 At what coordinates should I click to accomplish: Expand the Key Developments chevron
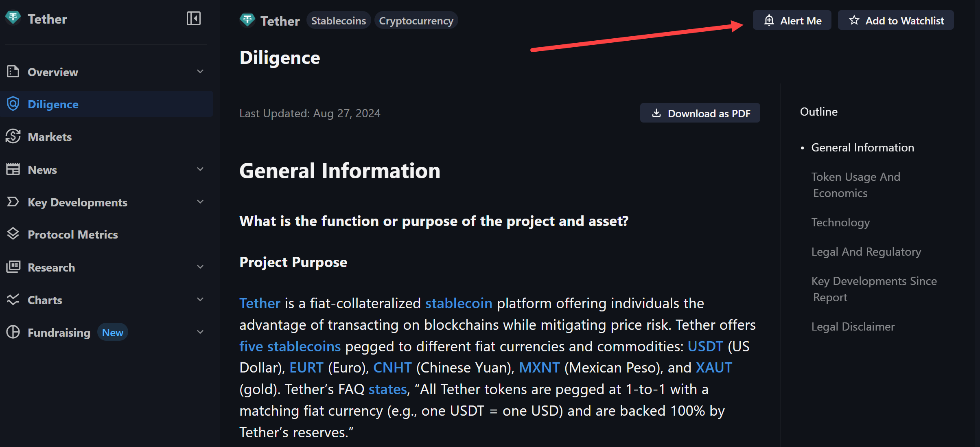[200, 202]
